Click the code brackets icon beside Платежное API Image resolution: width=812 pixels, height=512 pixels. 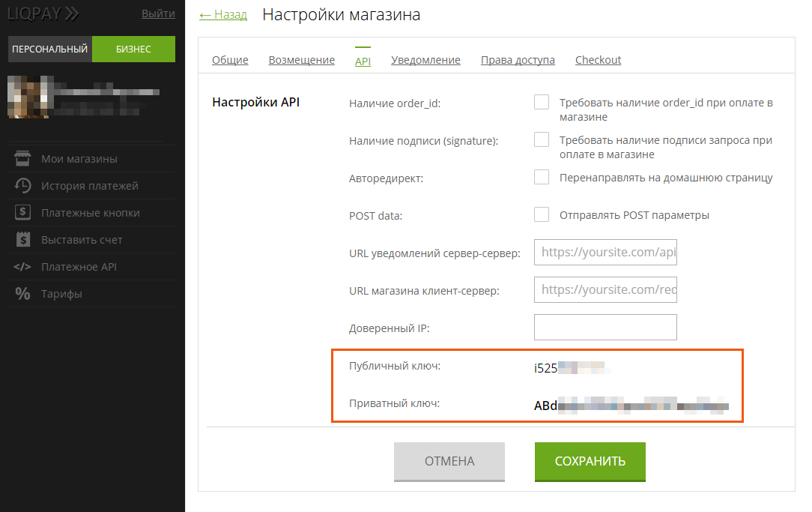pyautogui.click(x=22, y=267)
